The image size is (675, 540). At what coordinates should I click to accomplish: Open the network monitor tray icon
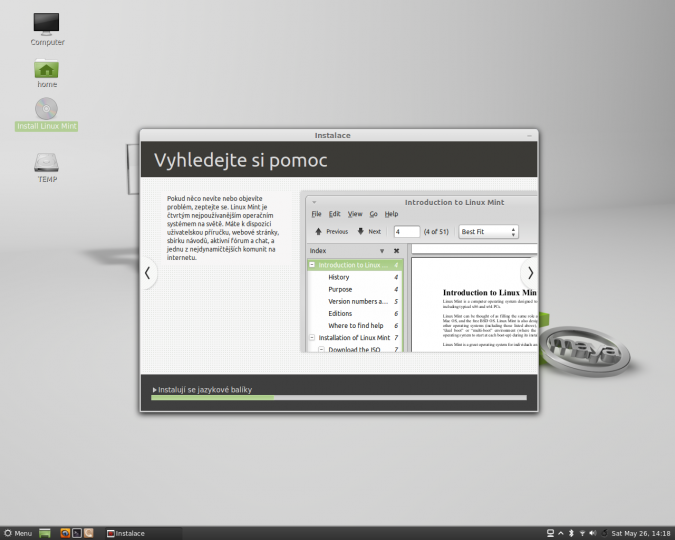(x=550, y=533)
